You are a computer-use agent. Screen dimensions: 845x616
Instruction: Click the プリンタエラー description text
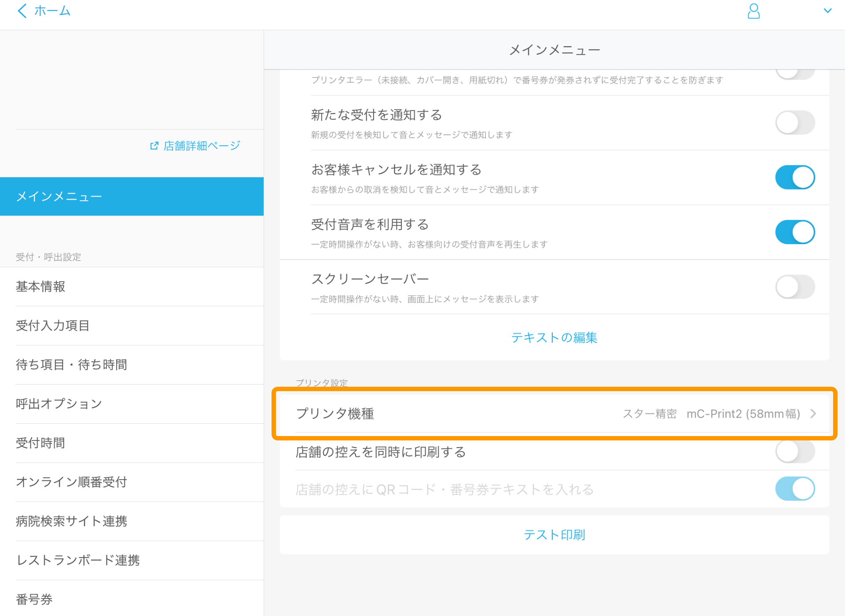click(517, 80)
